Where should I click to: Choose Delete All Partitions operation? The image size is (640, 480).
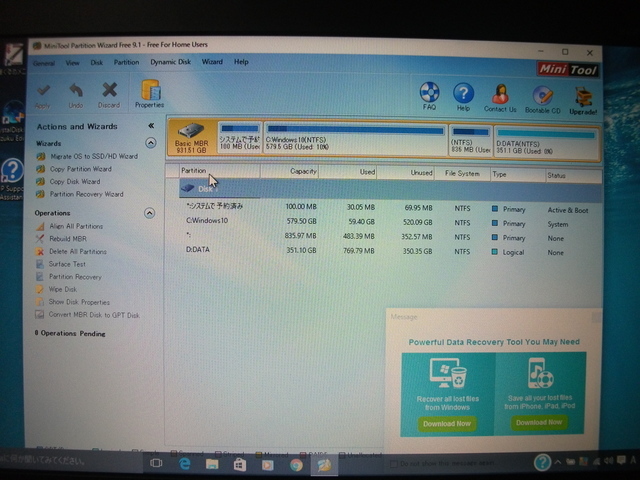[x=78, y=251]
